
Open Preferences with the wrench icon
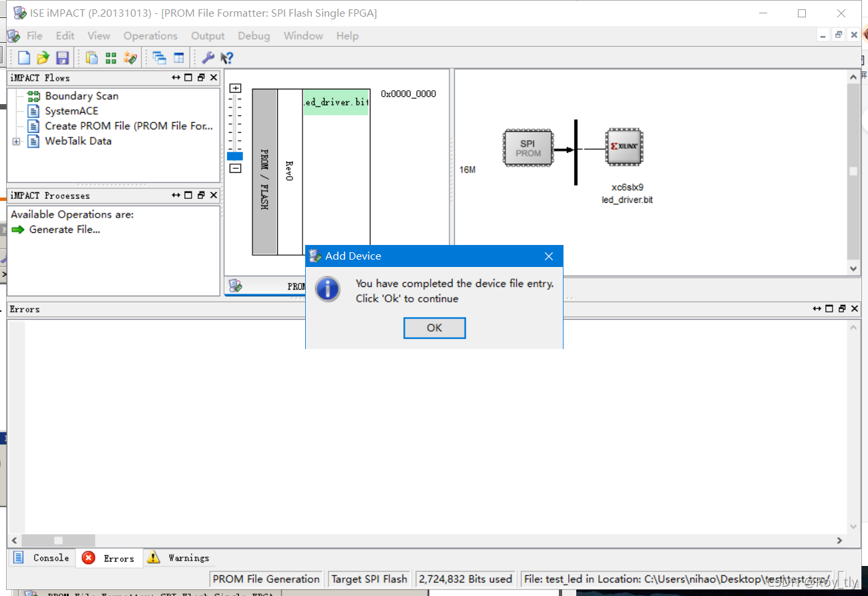coord(208,58)
